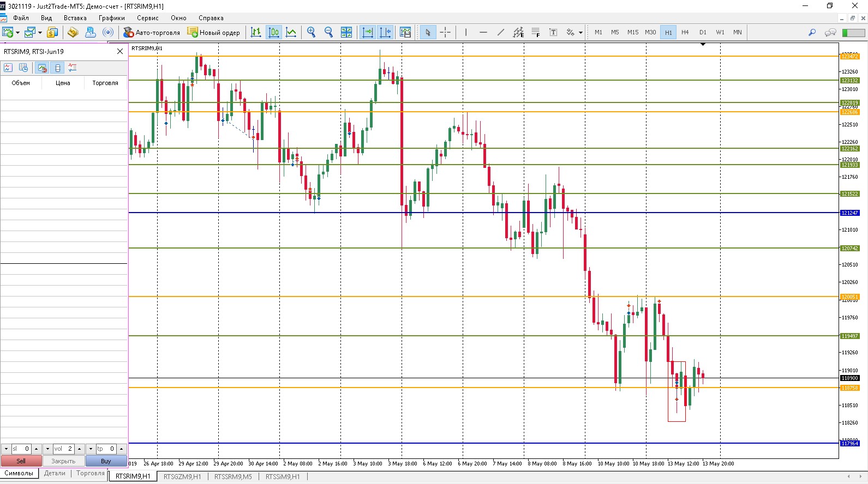Switch timeframe to H4
The width and height of the screenshot is (868, 484).
pyautogui.click(x=685, y=32)
